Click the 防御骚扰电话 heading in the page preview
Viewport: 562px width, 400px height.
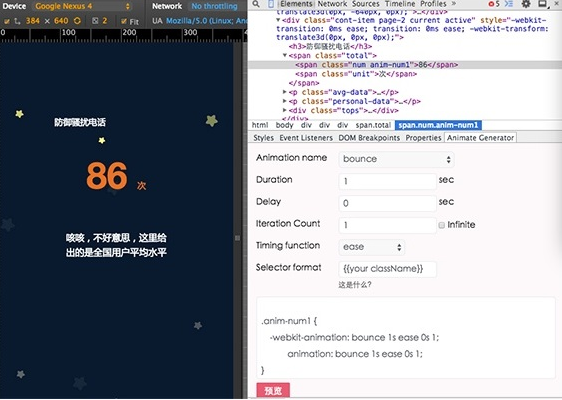pos(80,122)
